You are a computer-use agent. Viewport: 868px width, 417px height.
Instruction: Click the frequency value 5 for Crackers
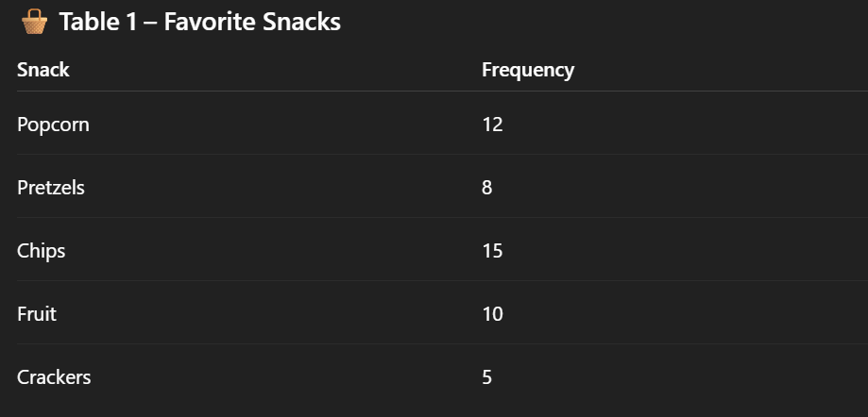tap(486, 376)
